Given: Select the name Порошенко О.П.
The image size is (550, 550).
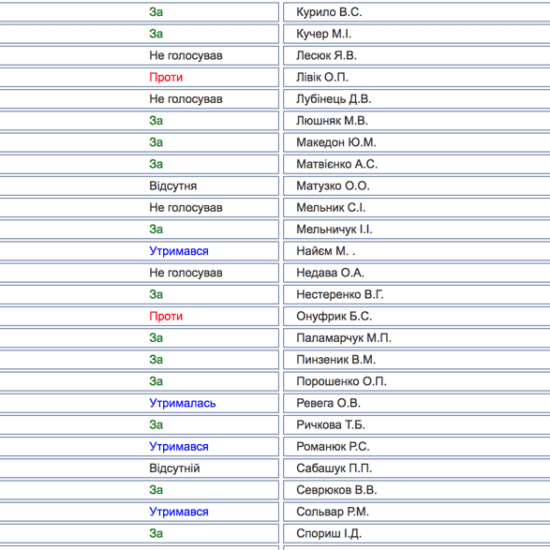Looking at the screenshot, I should coord(341,381).
